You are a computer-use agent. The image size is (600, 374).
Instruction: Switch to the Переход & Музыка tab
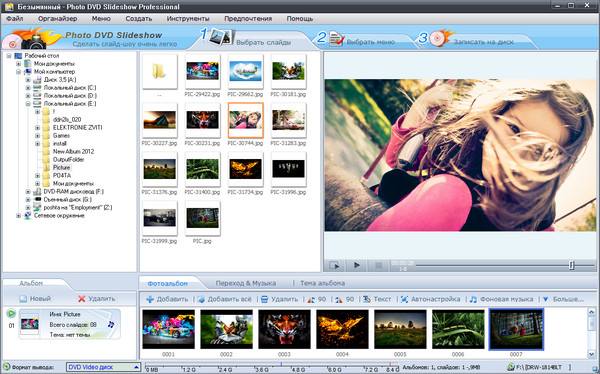[246, 283]
